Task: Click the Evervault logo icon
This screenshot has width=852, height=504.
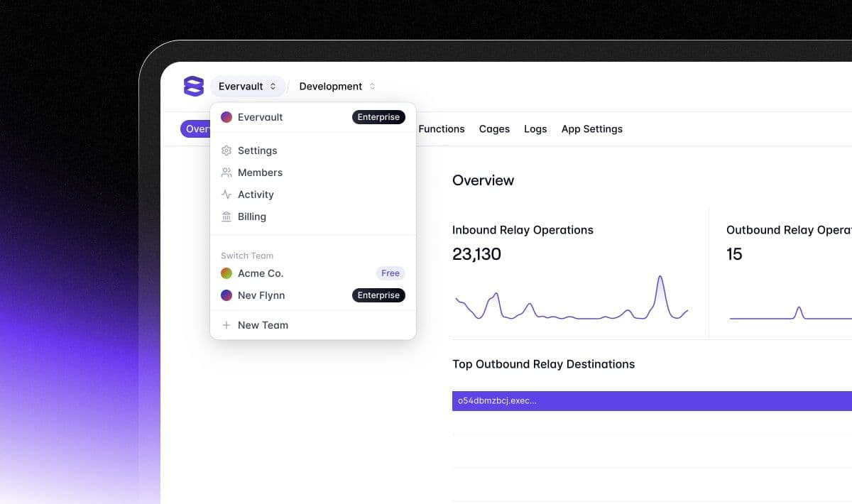Action: tap(193, 86)
